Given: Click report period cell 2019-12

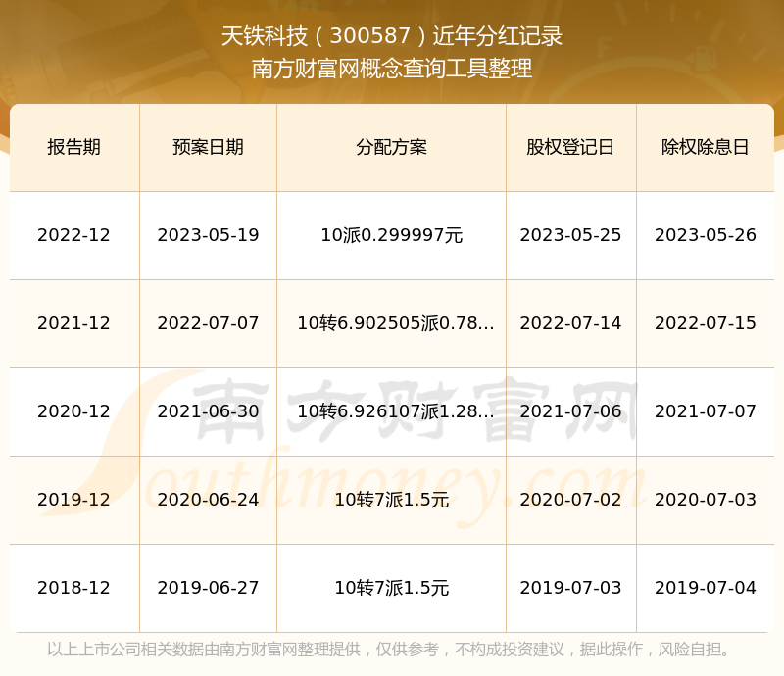Looking at the screenshot, I should (74, 499).
